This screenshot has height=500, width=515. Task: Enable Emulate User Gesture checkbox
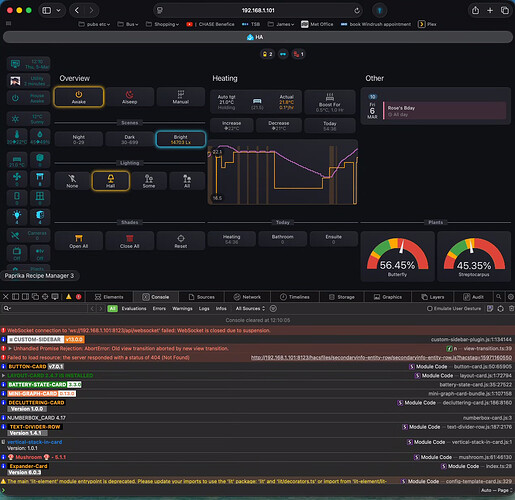coord(430,309)
